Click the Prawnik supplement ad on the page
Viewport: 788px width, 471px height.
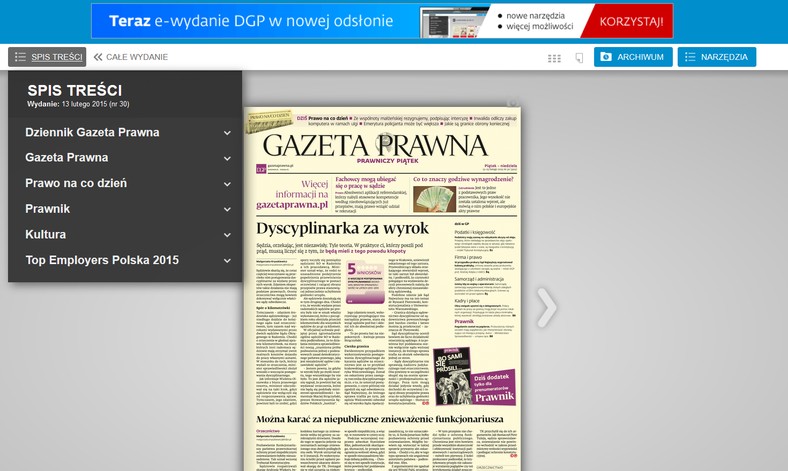[x=474, y=376]
